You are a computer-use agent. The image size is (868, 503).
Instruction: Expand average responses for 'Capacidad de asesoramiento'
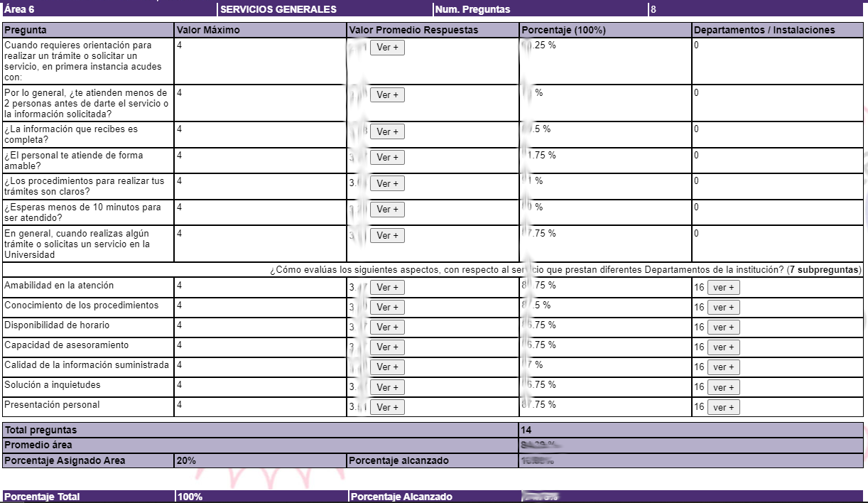[x=387, y=347]
